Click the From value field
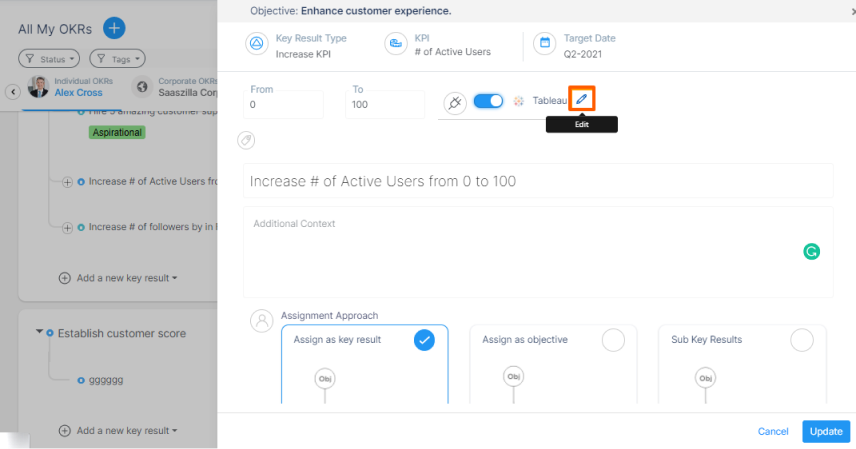 (283, 104)
